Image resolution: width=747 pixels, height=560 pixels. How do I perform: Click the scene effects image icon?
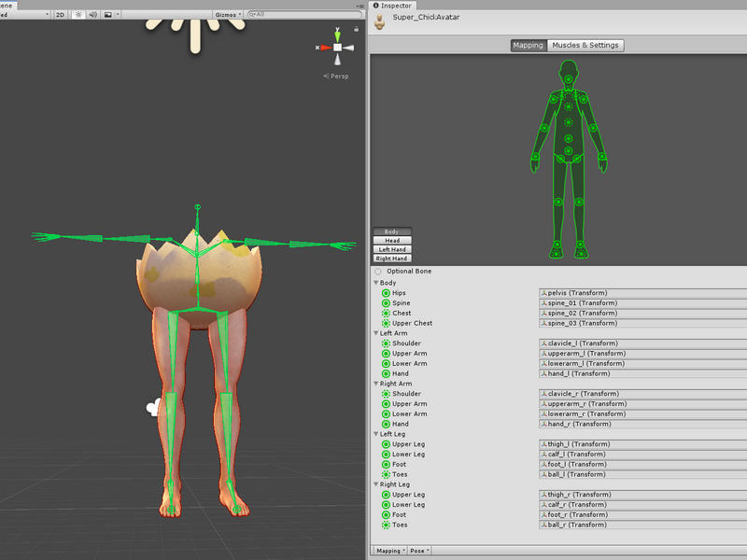[108, 15]
